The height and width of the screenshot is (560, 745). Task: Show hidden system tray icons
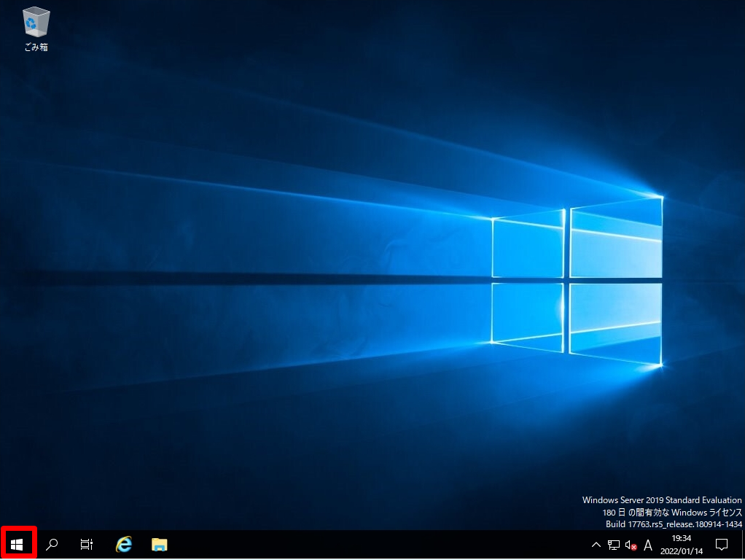pos(596,545)
